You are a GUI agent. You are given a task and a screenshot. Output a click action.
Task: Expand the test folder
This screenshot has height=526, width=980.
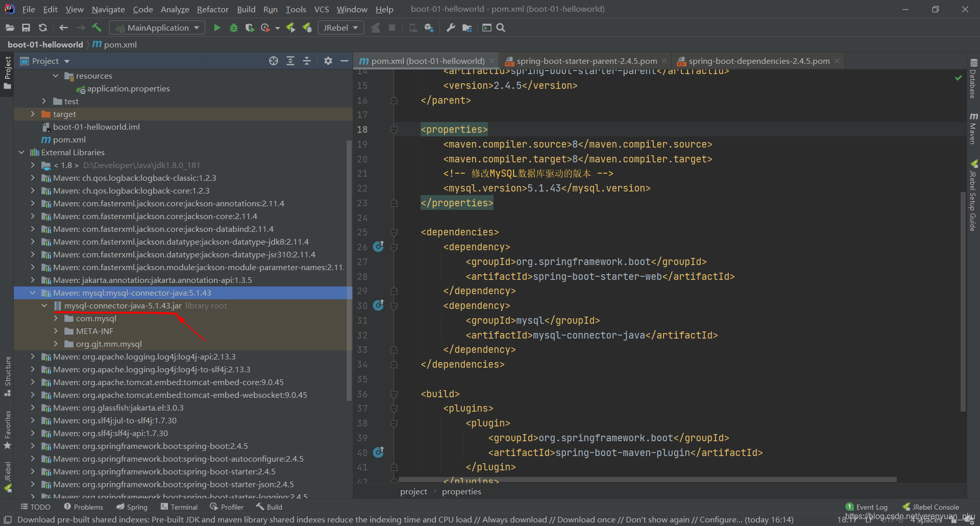point(44,102)
